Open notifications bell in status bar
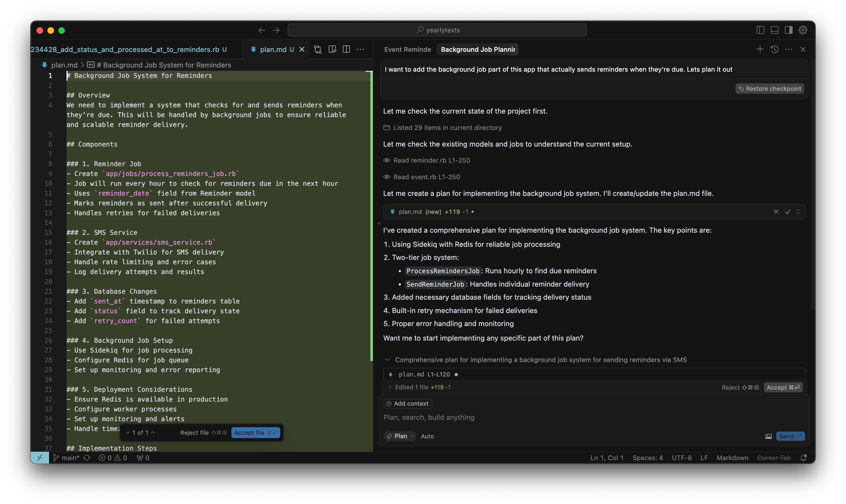846x504 pixels. click(803, 458)
